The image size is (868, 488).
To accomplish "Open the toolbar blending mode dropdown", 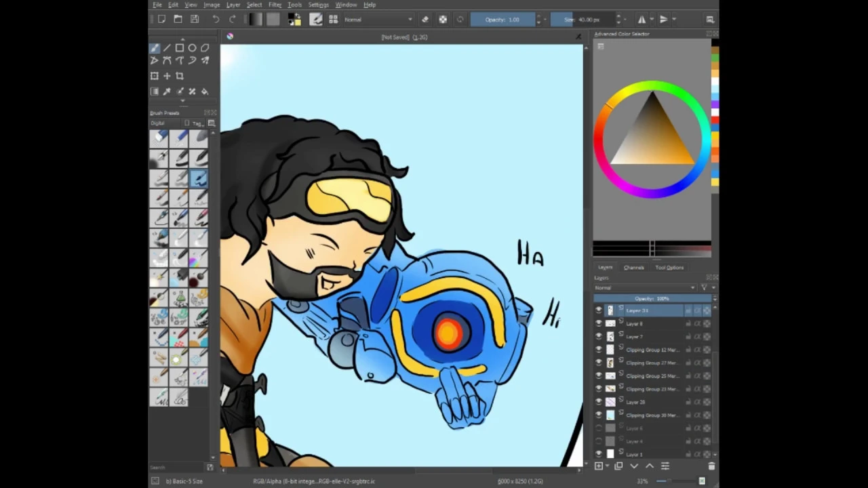I will click(378, 20).
